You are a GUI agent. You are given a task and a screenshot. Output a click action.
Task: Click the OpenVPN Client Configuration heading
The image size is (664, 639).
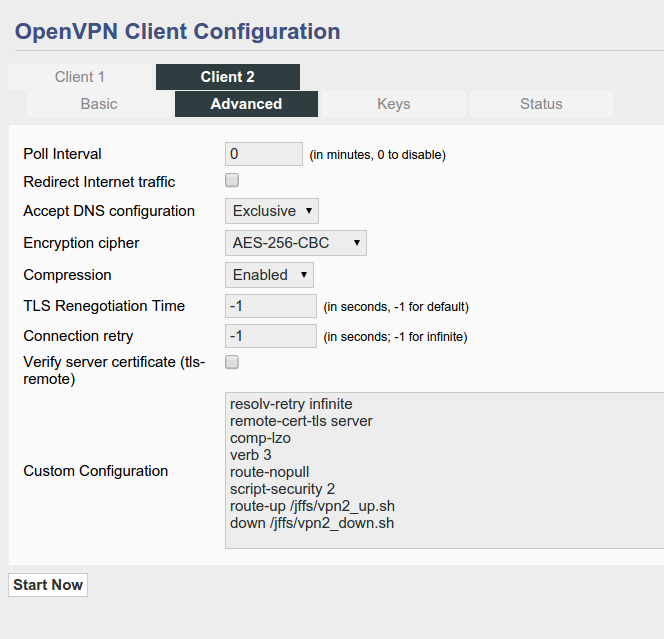coord(177,32)
